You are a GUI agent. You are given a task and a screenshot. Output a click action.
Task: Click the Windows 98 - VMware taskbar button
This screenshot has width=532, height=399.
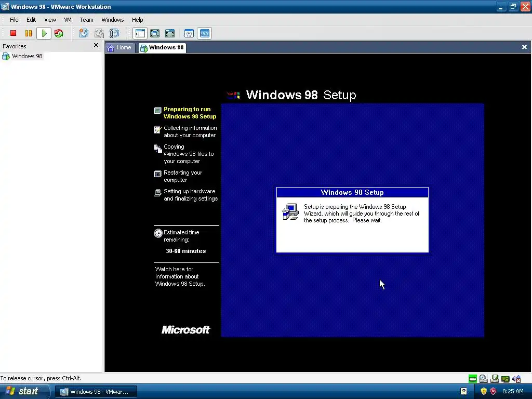[x=96, y=392]
